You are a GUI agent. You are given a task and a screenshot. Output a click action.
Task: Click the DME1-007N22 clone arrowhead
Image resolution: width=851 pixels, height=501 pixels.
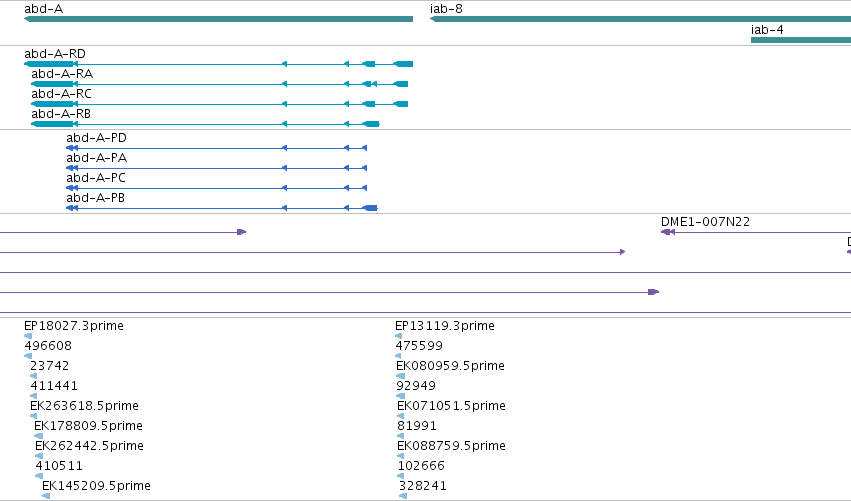coord(668,232)
